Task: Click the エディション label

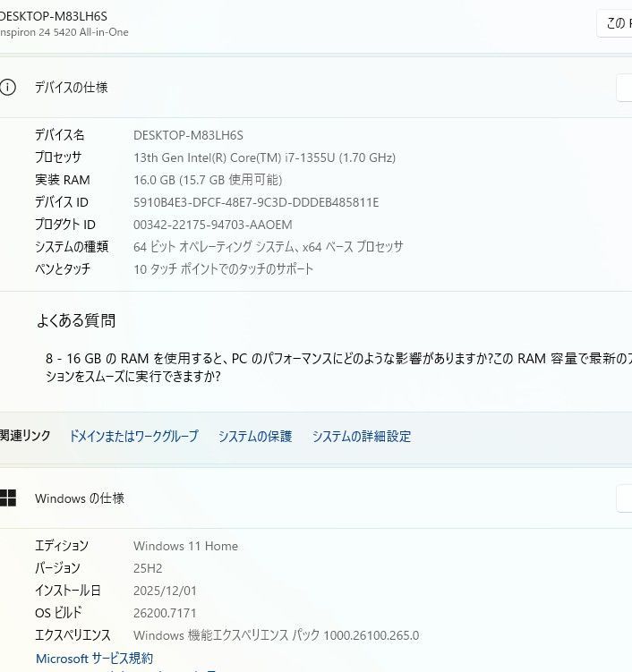Action: (62, 546)
